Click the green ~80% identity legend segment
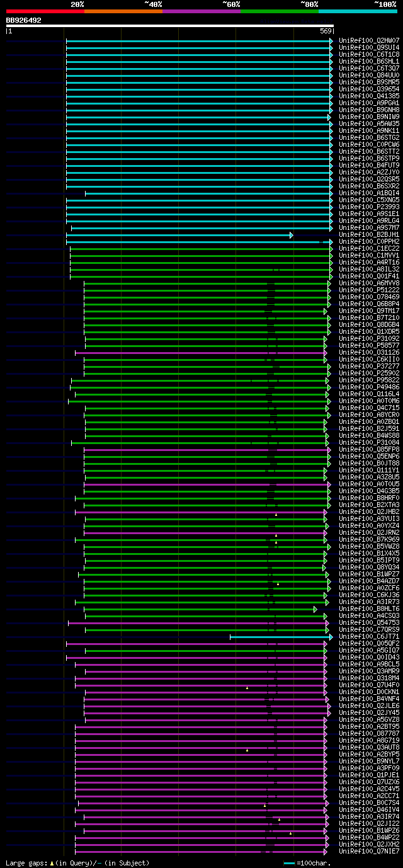Image resolution: width=403 pixels, height=868 pixels. 280,11
